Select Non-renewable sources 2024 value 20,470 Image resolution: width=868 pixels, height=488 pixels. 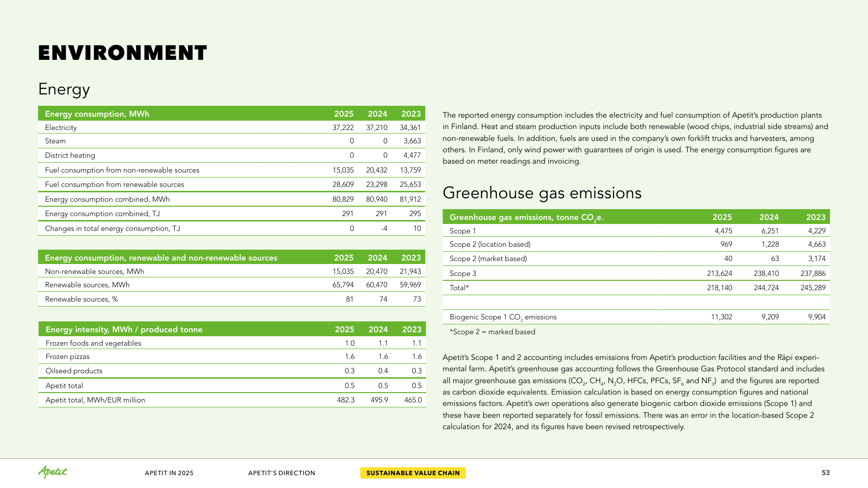click(x=377, y=271)
